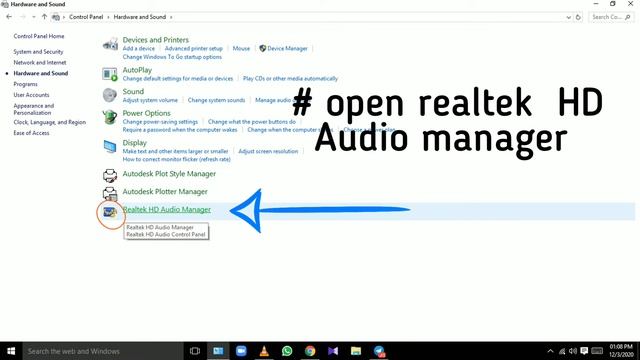Open Network and Internet category
640x360 pixels.
coord(40,62)
